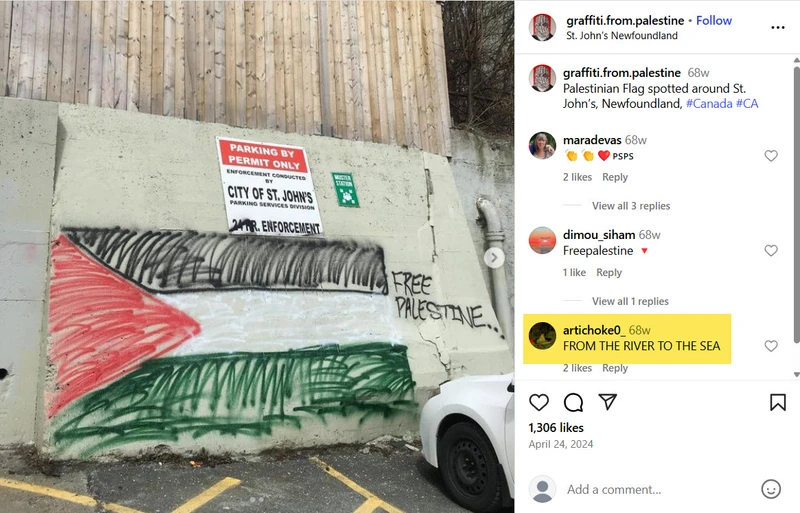Viewport: 800px width, 513px height.
Task: Open the three-dot more options menu
Action: point(778,28)
